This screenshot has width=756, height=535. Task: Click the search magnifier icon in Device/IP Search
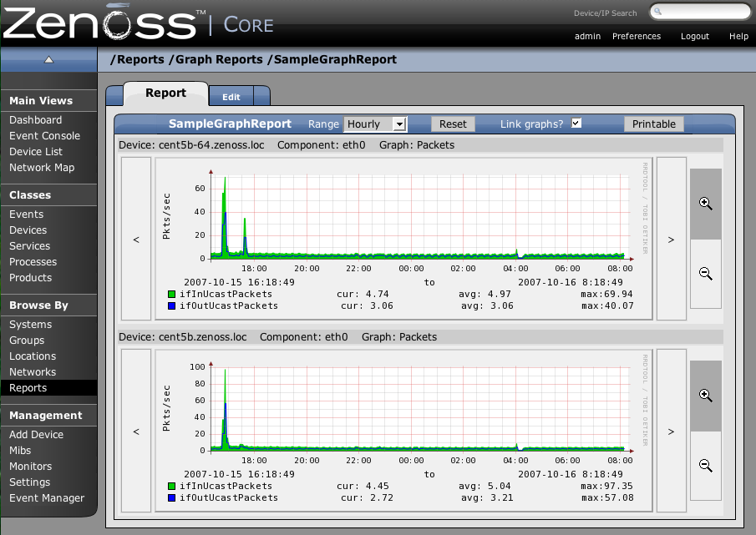(x=657, y=12)
